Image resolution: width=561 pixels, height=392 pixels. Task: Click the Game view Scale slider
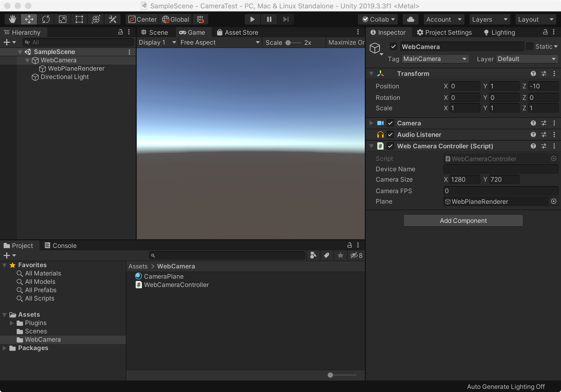(x=293, y=43)
